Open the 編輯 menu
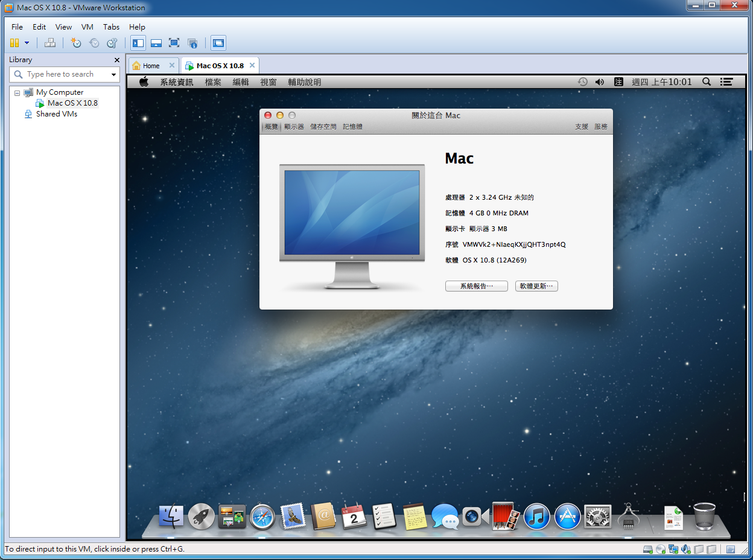753x560 pixels. [x=241, y=82]
